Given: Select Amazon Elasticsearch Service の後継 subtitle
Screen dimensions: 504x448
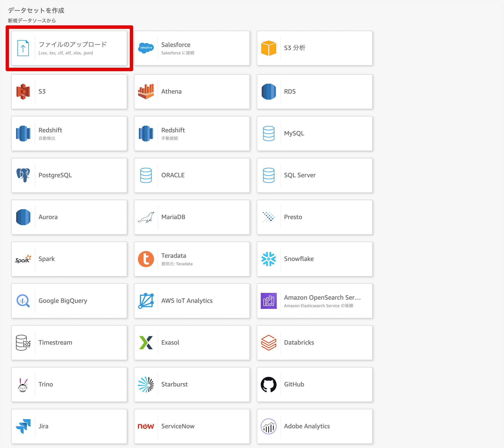Looking at the screenshot, I should click(x=319, y=306).
